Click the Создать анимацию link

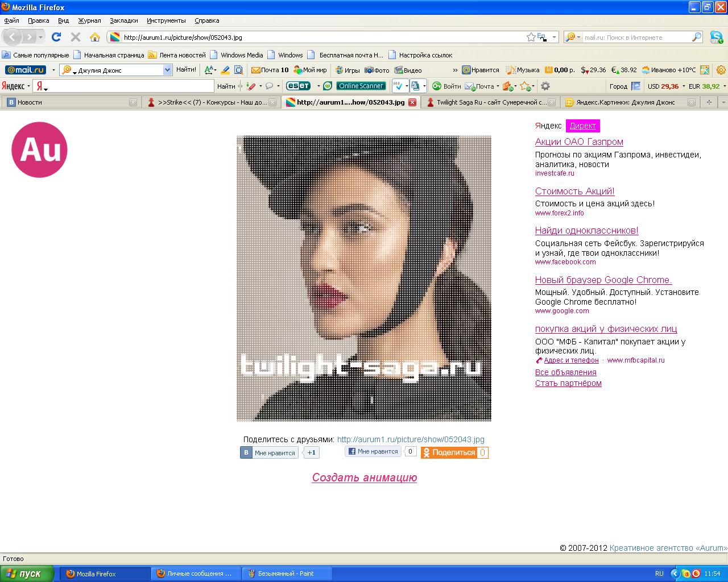(365, 477)
